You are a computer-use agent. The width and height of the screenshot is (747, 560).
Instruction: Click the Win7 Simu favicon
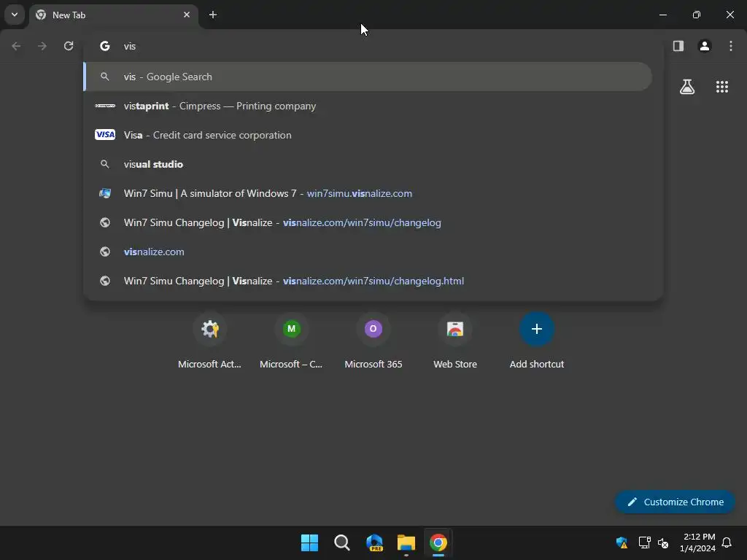(x=105, y=193)
